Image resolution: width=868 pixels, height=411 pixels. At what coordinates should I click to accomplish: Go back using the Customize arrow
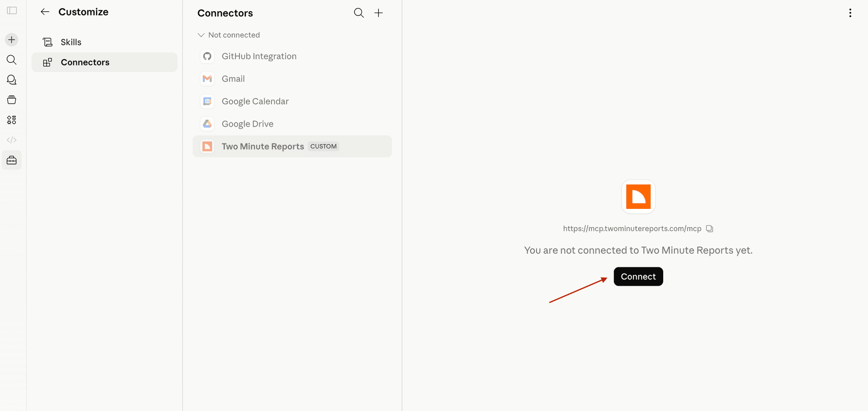click(x=45, y=12)
